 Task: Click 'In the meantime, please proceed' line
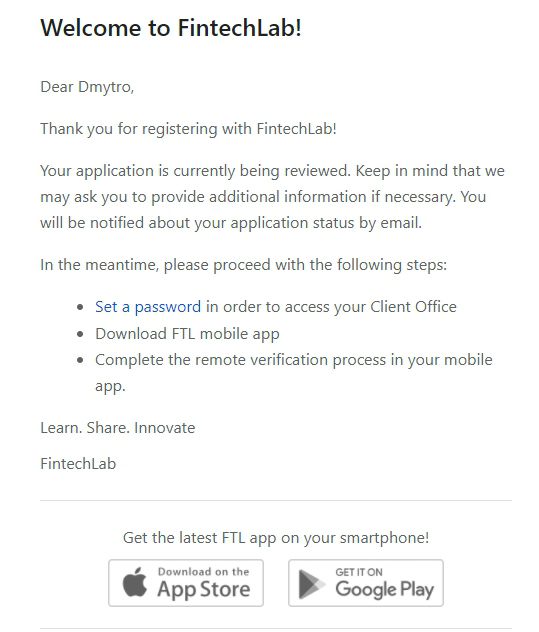pyautogui.click(x=243, y=265)
